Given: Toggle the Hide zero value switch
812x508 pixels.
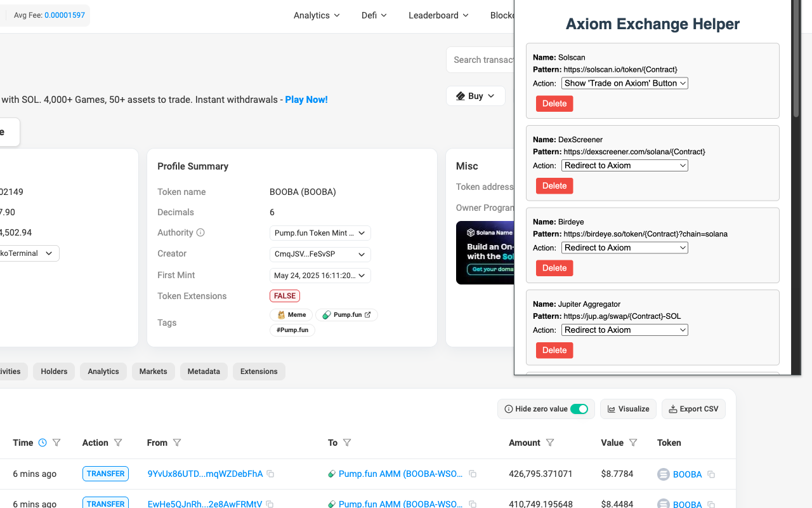Looking at the screenshot, I should pos(579,409).
